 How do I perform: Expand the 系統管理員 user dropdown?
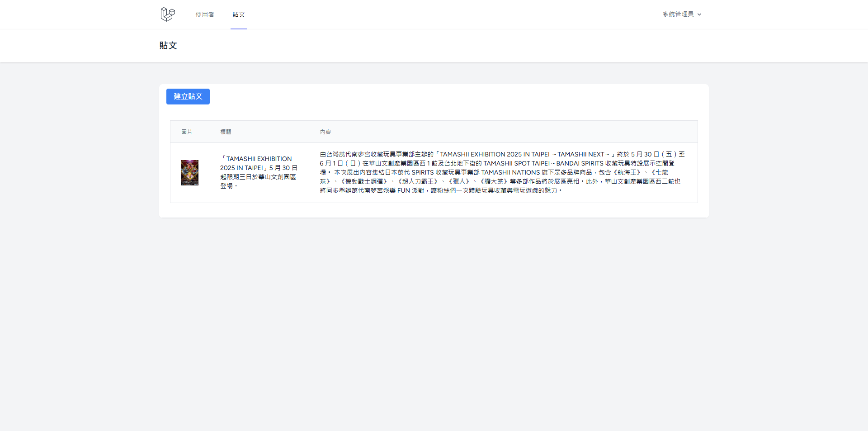pos(682,14)
